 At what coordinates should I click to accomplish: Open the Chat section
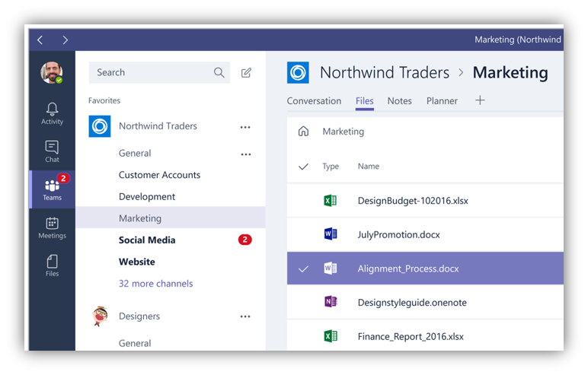pos(52,151)
